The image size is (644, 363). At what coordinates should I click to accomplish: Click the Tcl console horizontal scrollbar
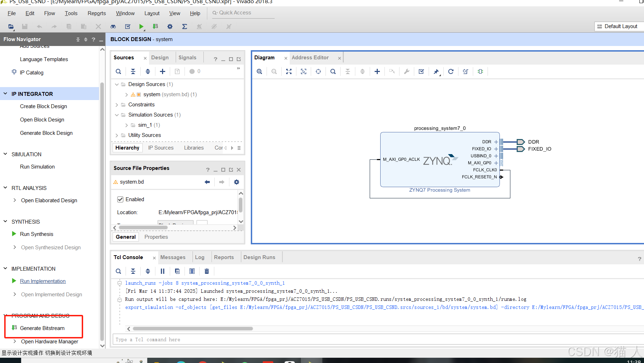click(193, 329)
